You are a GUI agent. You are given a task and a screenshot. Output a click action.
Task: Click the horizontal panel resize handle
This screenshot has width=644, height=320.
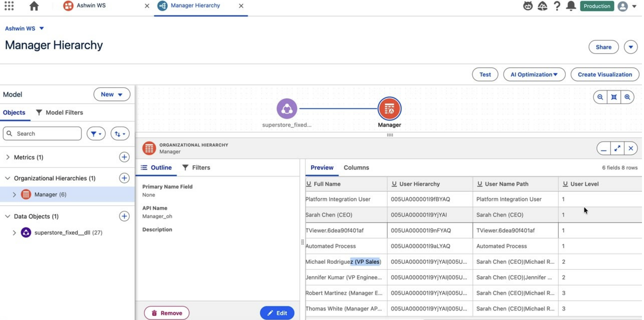click(390, 135)
